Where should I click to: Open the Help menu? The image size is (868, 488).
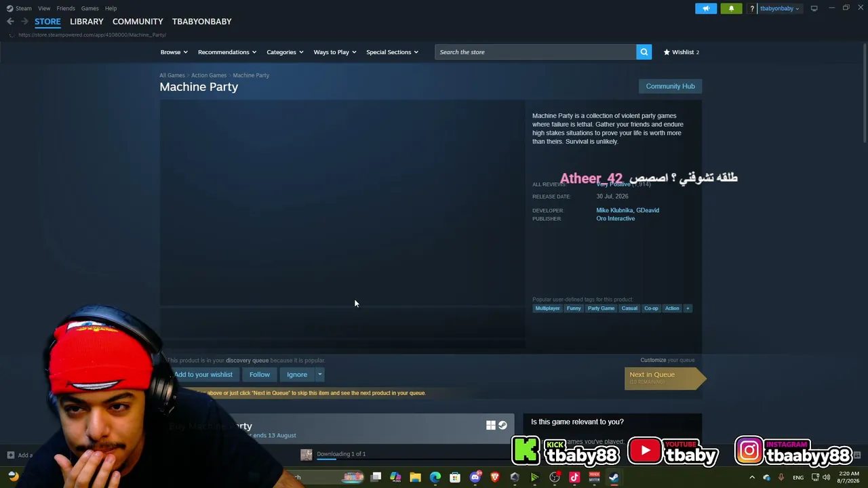point(111,8)
